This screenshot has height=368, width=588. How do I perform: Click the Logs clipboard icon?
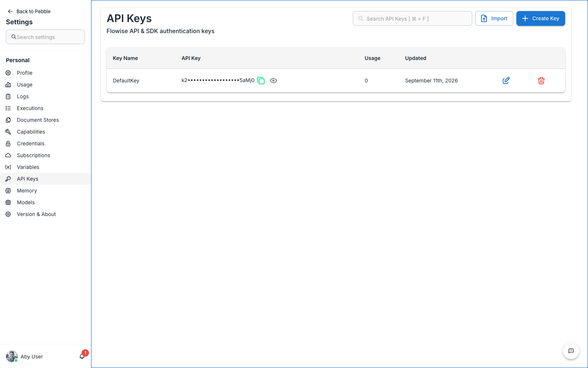coord(8,96)
